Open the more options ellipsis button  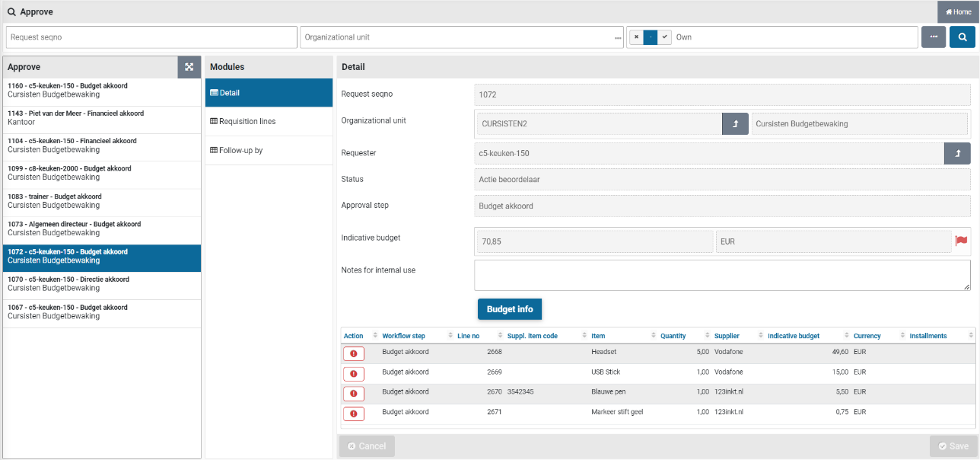[x=934, y=37]
